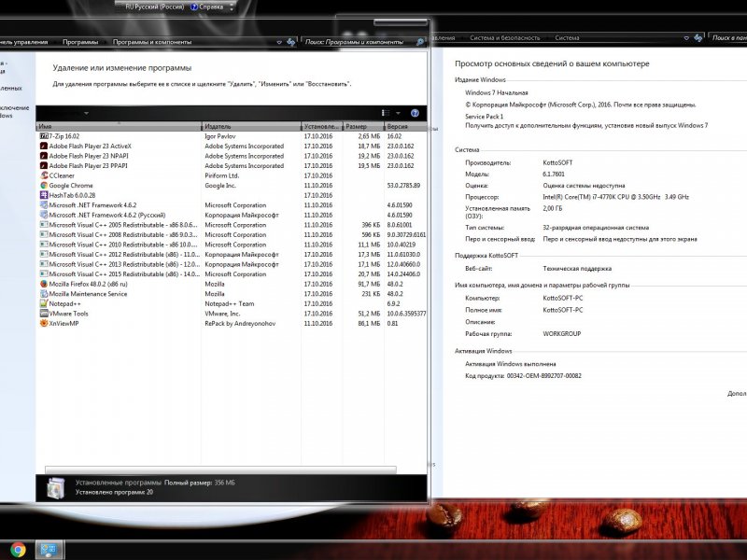Select Microsoft Visual C++ 2008 Redistributable row
The image size is (747, 560).
click(232, 235)
